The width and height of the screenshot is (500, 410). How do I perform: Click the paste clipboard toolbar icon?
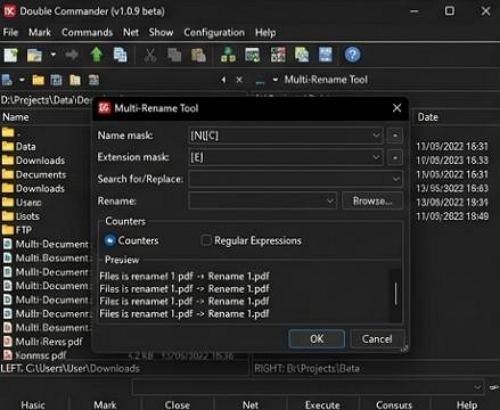(198, 55)
